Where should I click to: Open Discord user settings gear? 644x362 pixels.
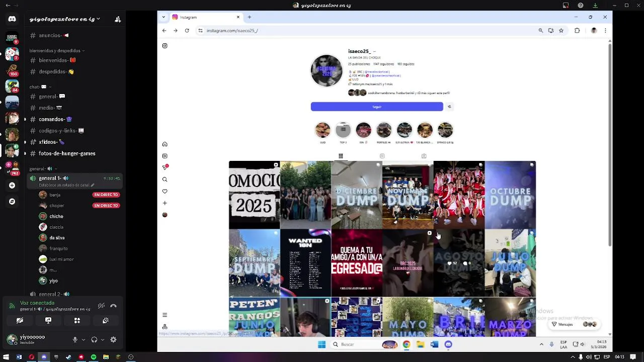pyautogui.click(x=113, y=339)
